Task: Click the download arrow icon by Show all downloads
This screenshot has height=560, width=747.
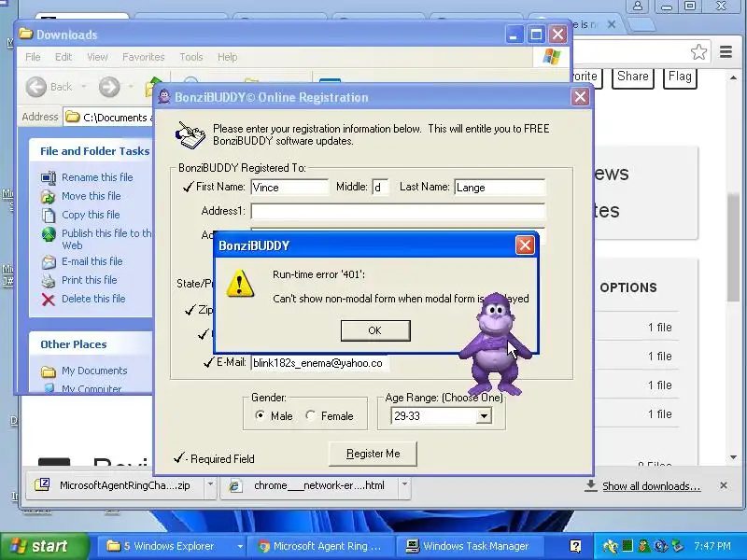Action: coord(591,485)
